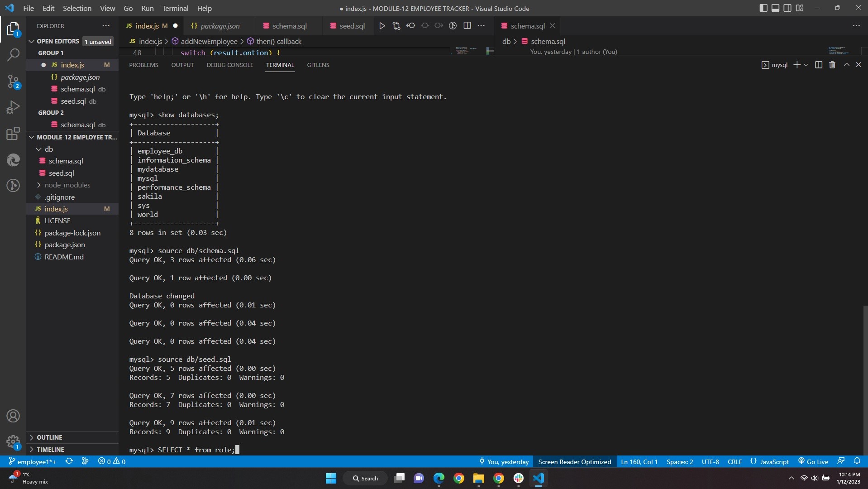Open terminal launch profile dropdown
868x489 pixels.
coord(806,65)
